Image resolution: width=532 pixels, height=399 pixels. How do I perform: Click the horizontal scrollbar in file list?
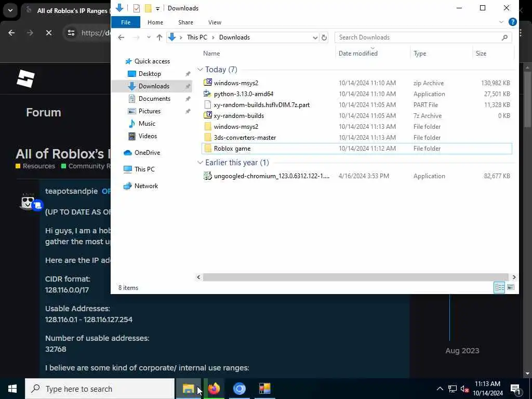tap(355, 277)
